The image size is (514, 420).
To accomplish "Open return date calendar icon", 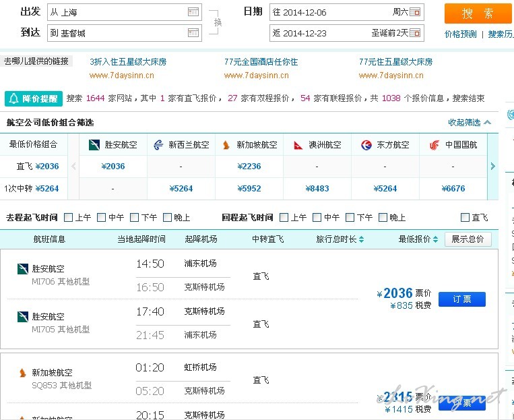I will (x=415, y=33).
